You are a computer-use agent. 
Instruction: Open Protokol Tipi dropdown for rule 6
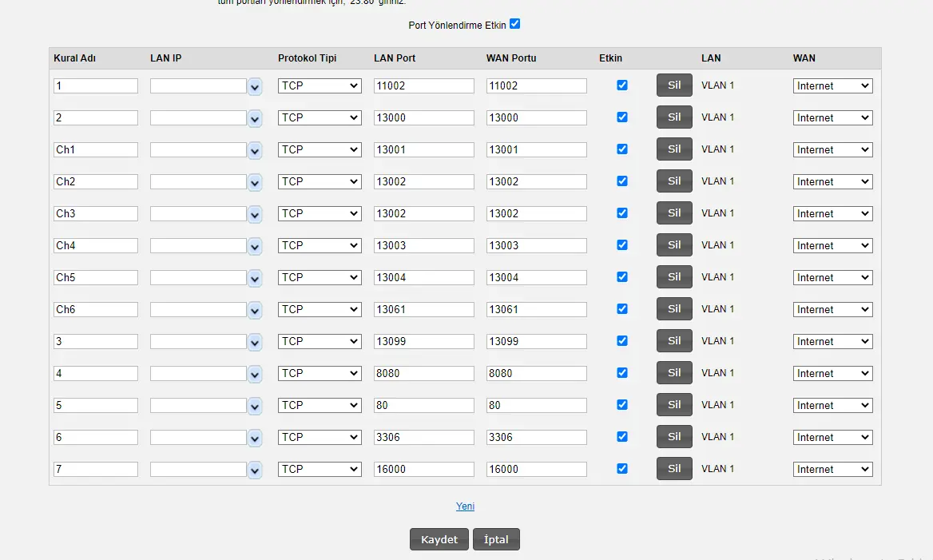pos(320,437)
